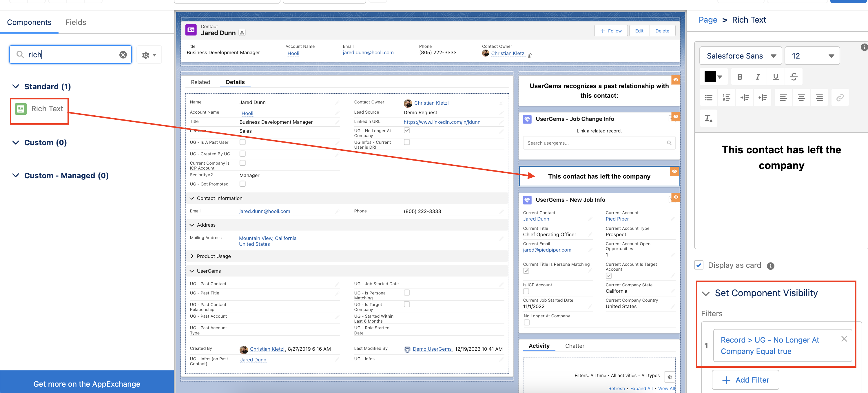Image resolution: width=868 pixels, height=393 pixels.
Task: Insert a numbered list
Action: point(727,98)
